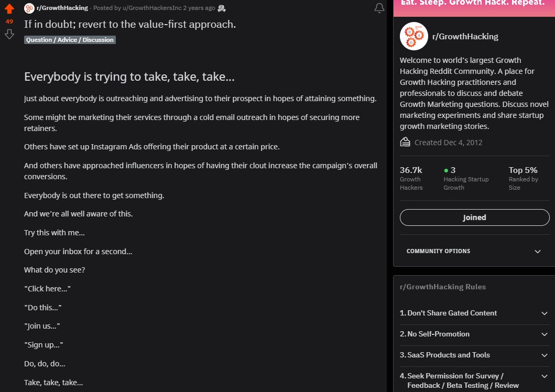555x392 pixels.
Task: Click the cake icon beside Created date
Action: point(405,142)
